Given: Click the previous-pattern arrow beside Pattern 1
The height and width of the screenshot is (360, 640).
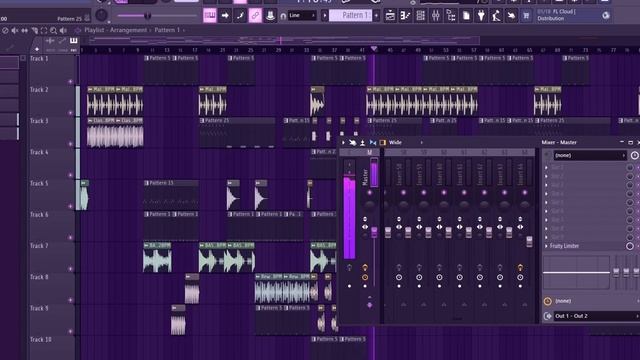Looking at the screenshot, I should click(325, 16).
